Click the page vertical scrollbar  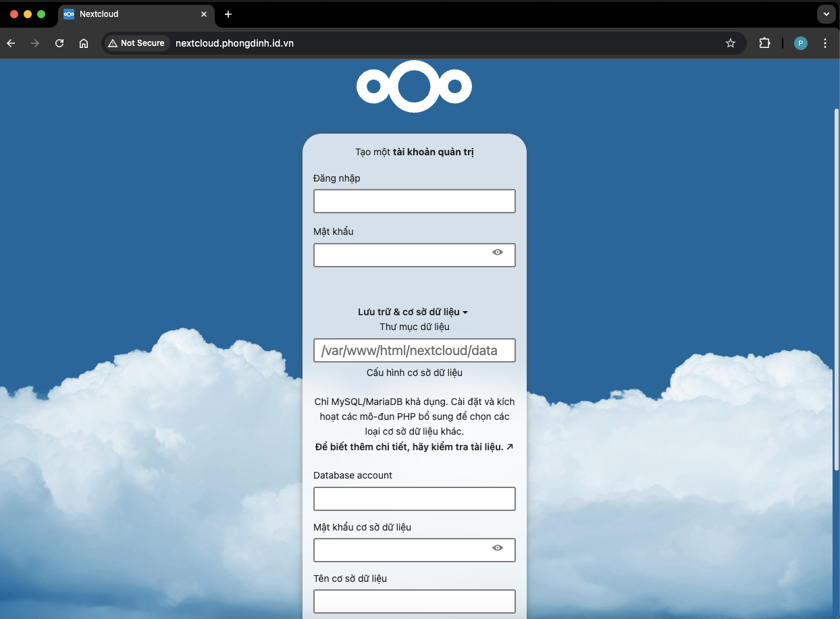click(x=837, y=289)
